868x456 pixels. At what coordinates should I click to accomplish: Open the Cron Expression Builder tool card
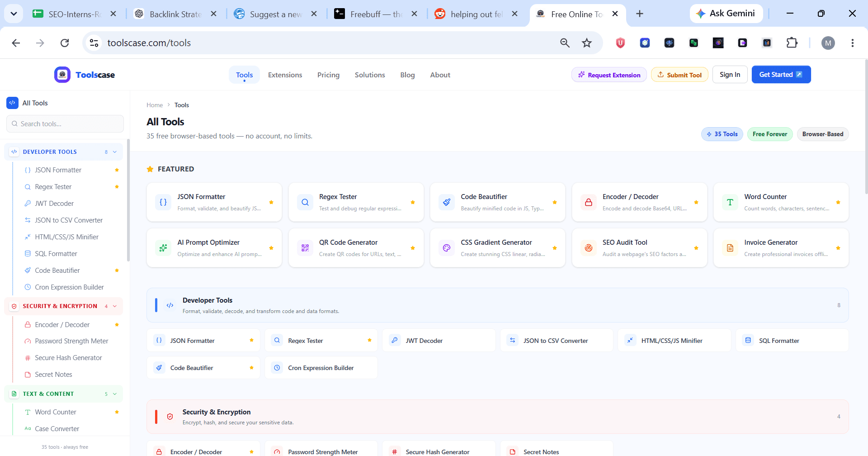[x=321, y=368]
